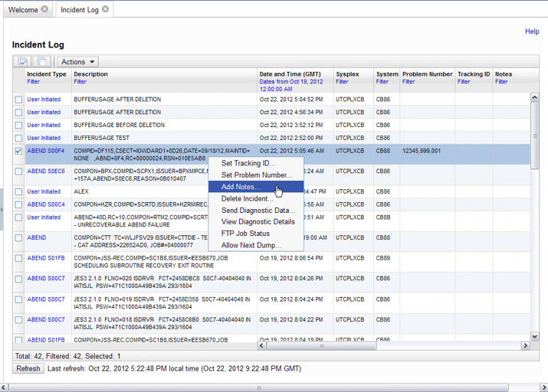
Task: Uncheck the selected ABEND S00F4 row checkbox
Action: (x=18, y=152)
